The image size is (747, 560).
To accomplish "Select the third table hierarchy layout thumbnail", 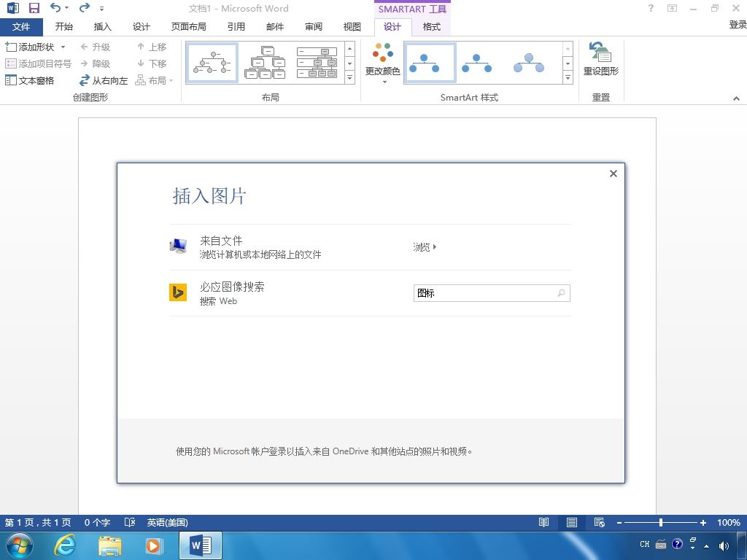I will tap(317, 63).
